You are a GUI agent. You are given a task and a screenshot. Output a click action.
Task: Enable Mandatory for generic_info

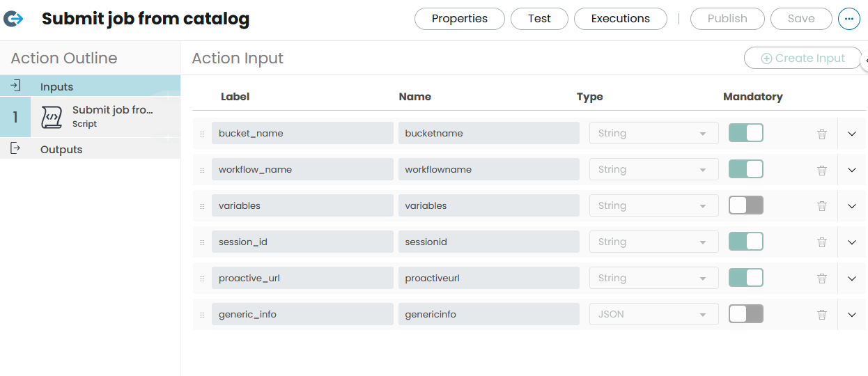pos(746,314)
